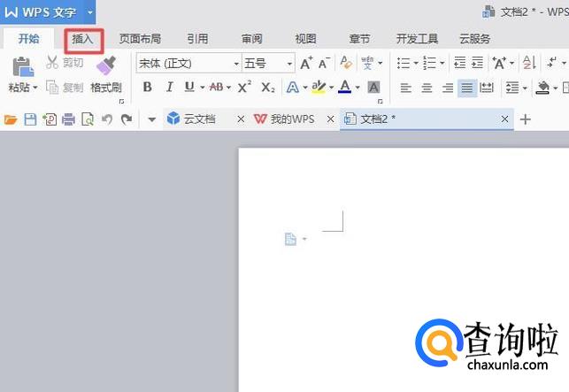This screenshot has height=392, width=569.
Task: Toggle justified paragraph alignment
Action: [466, 88]
